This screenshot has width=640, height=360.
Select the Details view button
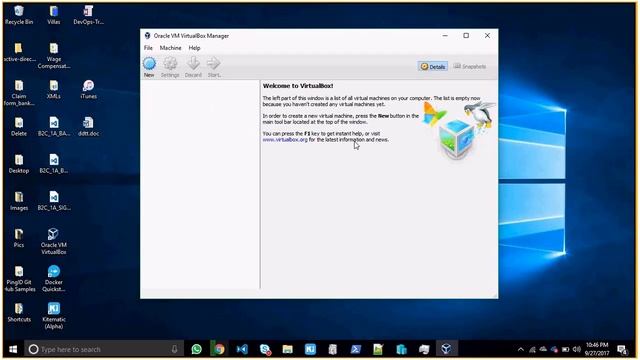433,67
